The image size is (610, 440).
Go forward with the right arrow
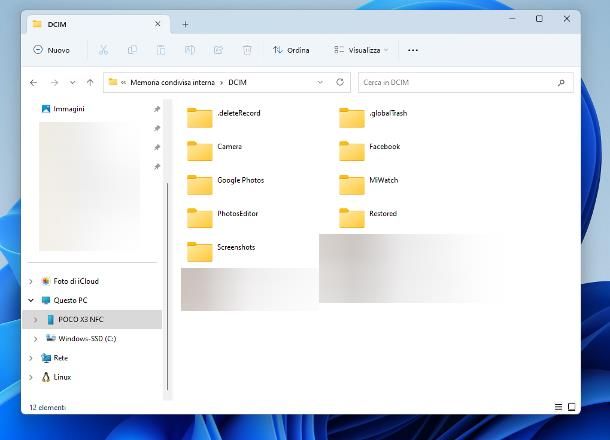[x=54, y=82]
